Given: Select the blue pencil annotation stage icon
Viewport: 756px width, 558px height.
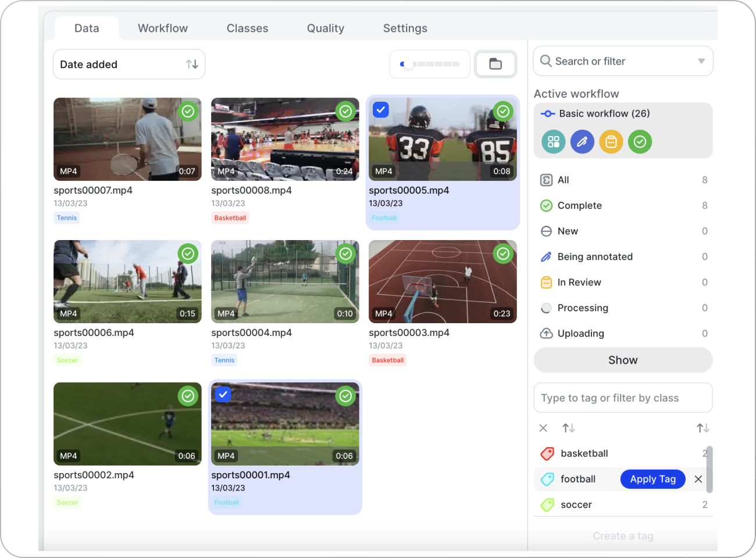Looking at the screenshot, I should click(x=582, y=141).
